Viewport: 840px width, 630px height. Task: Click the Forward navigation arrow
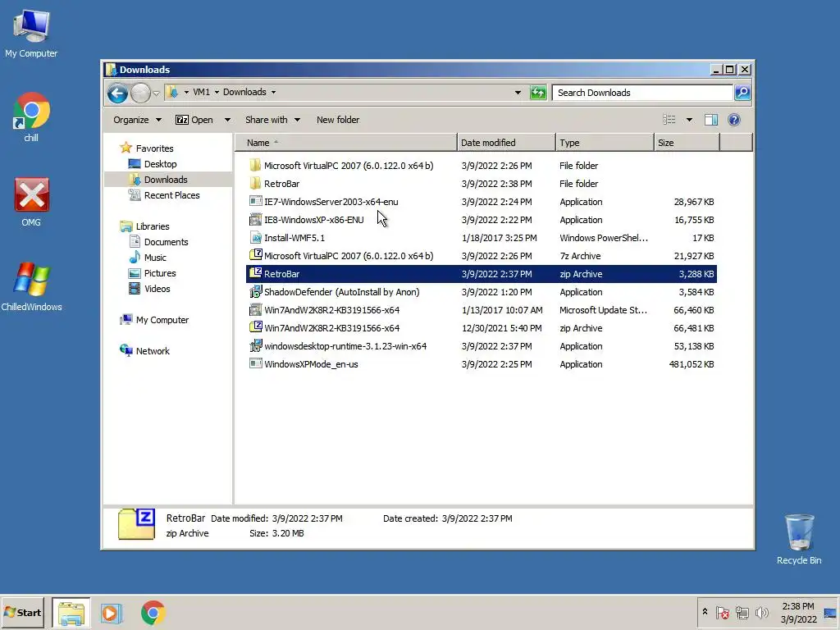pyautogui.click(x=140, y=94)
